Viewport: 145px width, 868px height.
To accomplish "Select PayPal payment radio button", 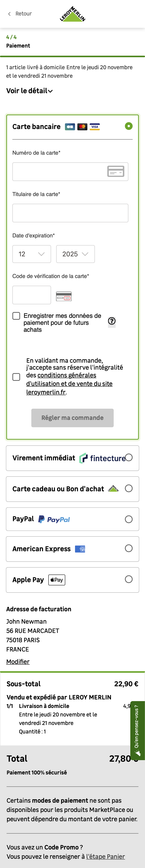I will [x=129, y=519].
